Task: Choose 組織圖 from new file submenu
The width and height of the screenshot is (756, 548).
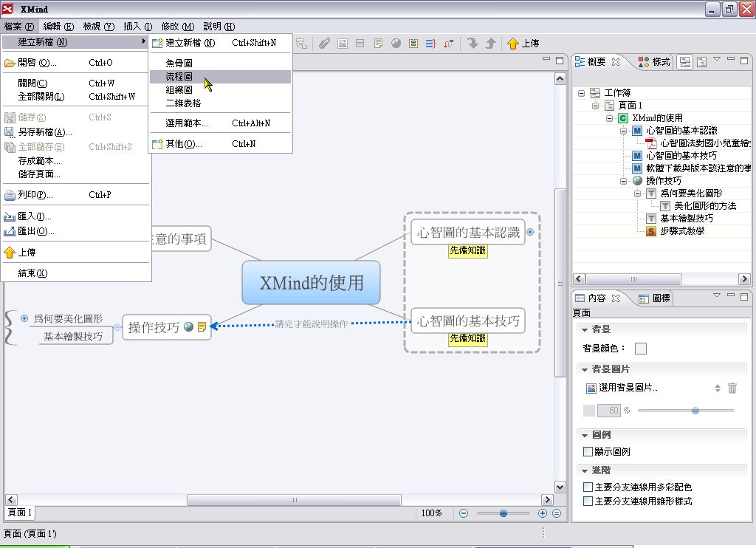Action: click(x=220, y=90)
